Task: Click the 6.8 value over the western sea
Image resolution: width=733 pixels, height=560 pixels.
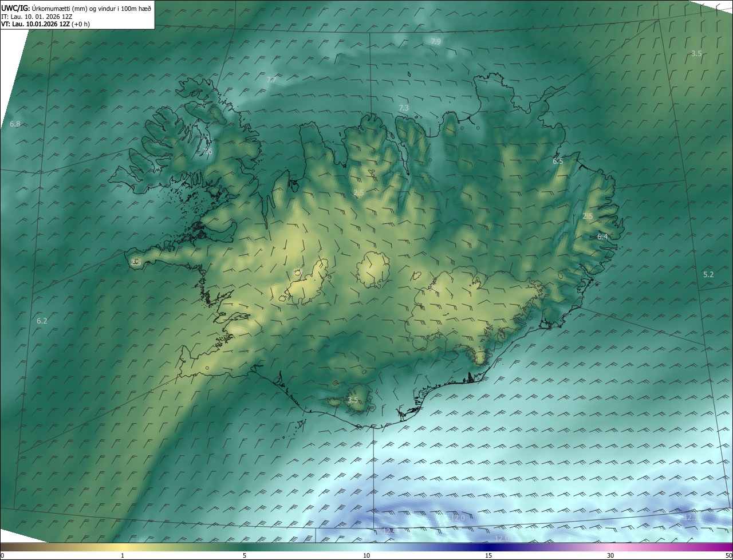Action: [x=15, y=124]
